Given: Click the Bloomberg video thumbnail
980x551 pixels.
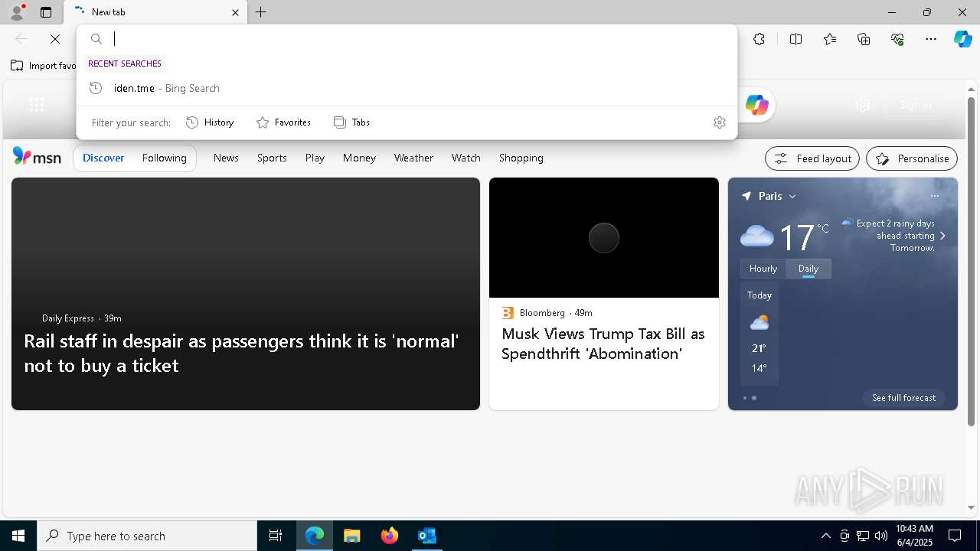Looking at the screenshot, I should click(604, 238).
